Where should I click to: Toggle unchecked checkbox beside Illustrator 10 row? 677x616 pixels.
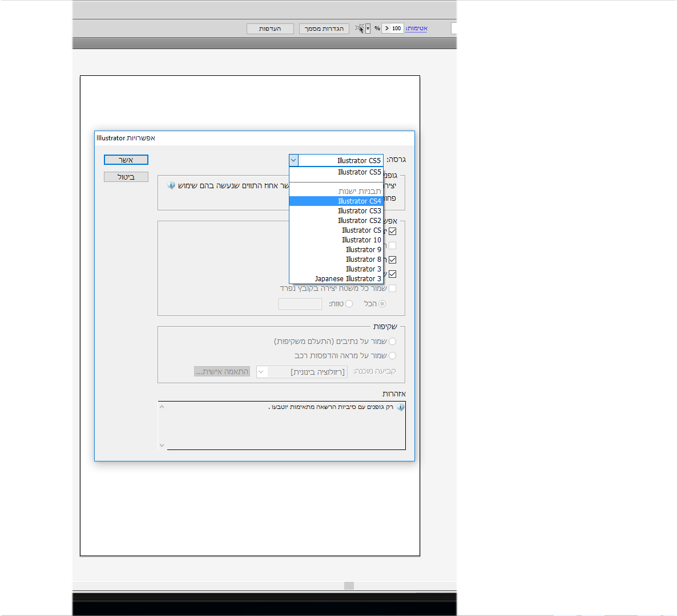point(393,245)
